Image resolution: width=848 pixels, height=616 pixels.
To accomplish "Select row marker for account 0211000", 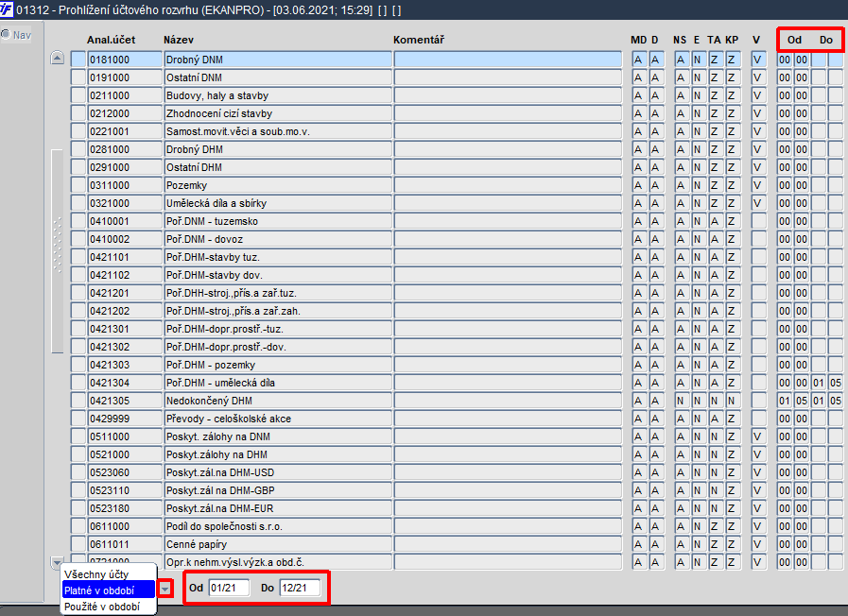I will click(78, 95).
